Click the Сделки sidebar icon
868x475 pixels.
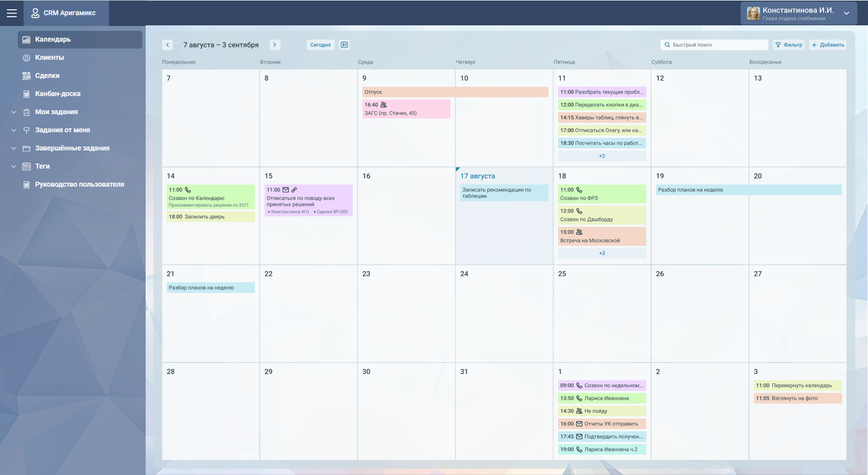[x=26, y=76]
